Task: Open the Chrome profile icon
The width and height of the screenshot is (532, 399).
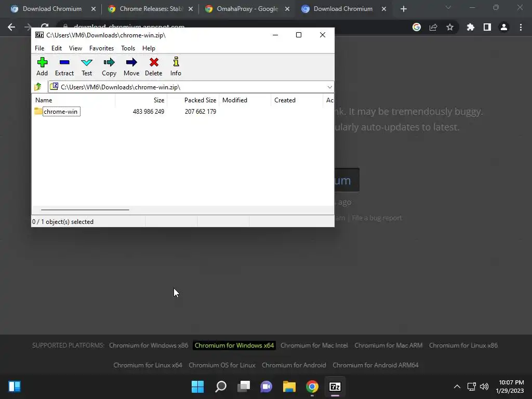Action: [504, 27]
